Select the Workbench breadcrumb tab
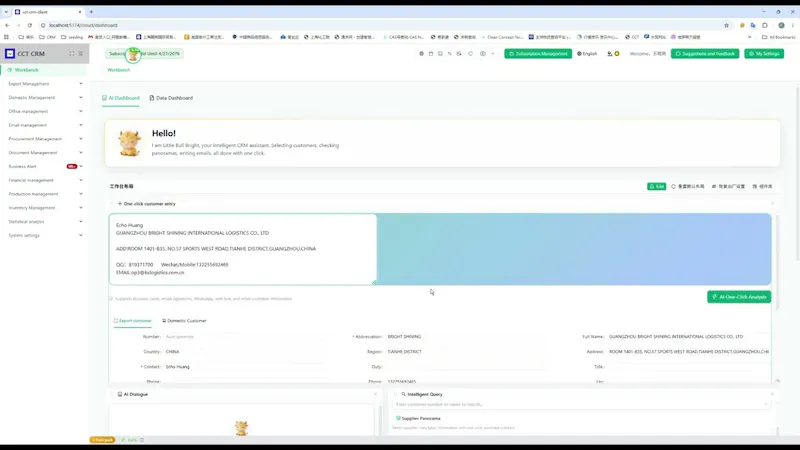This screenshot has width=800, height=450. click(118, 70)
